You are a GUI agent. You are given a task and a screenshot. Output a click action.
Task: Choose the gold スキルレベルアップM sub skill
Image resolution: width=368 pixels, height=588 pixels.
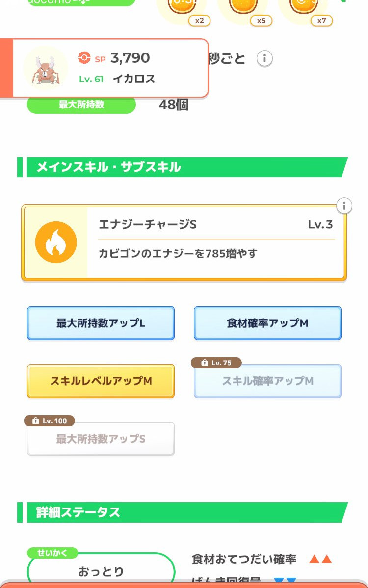point(101,381)
